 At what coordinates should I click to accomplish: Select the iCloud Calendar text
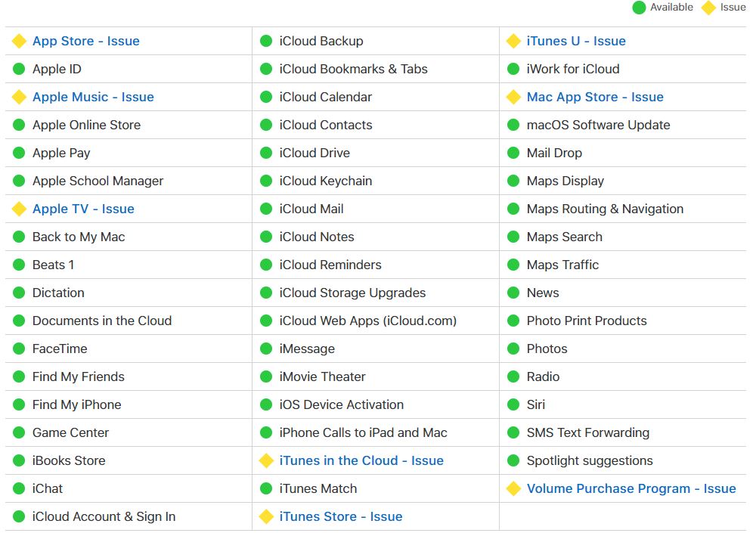click(x=325, y=97)
